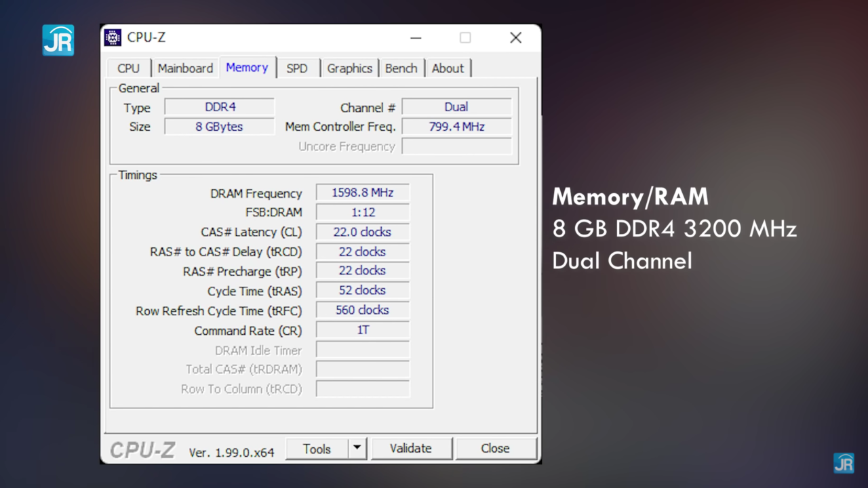868x488 pixels.
Task: Click the Tools button
Action: pyautogui.click(x=317, y=448)
